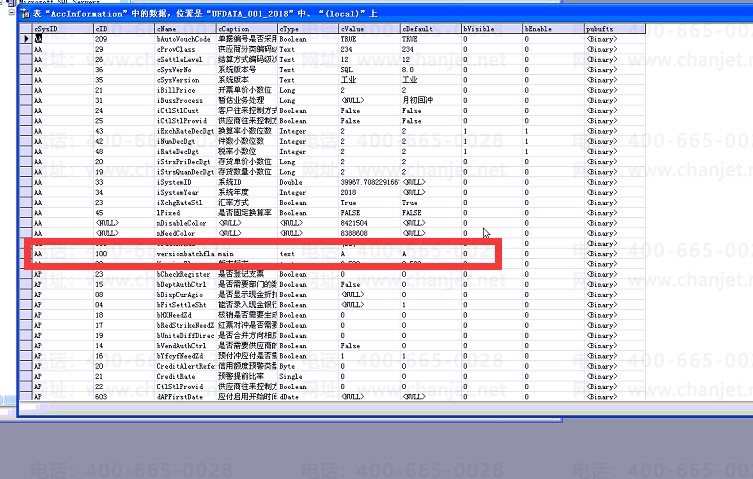Screen dimensions: 753x479
Task: Select the pubufts column header
Action: tap(615, 29)
